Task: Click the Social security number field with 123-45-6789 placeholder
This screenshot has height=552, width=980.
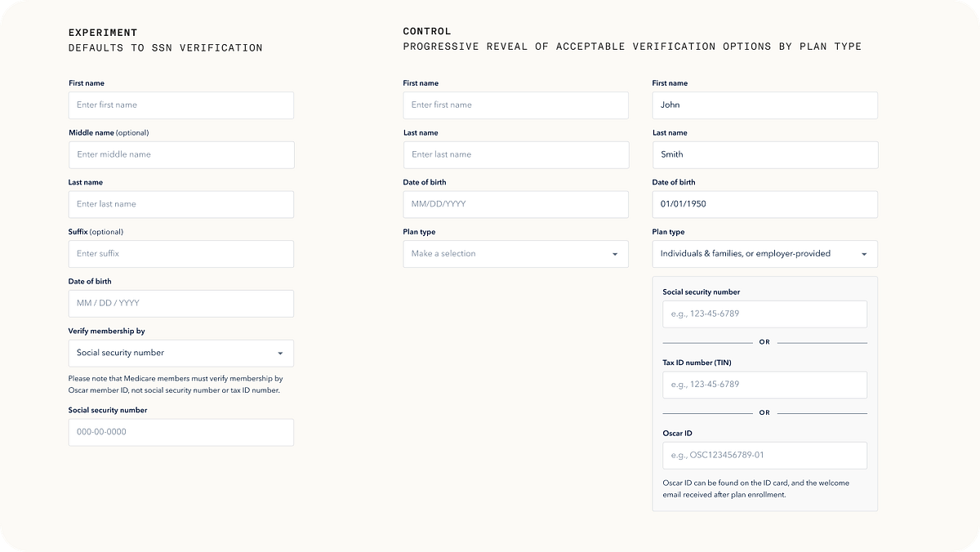Action: (x=764, y=314)
